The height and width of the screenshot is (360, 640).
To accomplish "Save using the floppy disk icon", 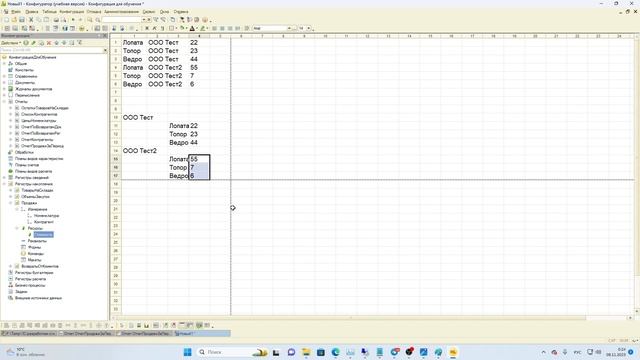I will click(x=22, y=20).
